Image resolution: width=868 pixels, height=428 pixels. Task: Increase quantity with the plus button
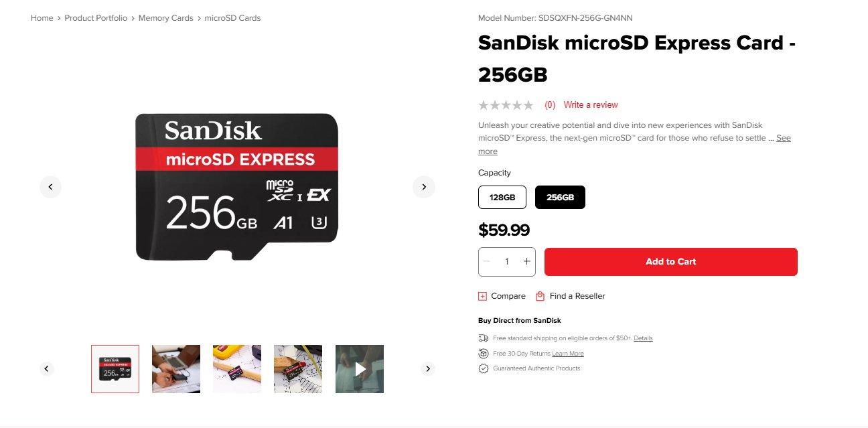527,261
